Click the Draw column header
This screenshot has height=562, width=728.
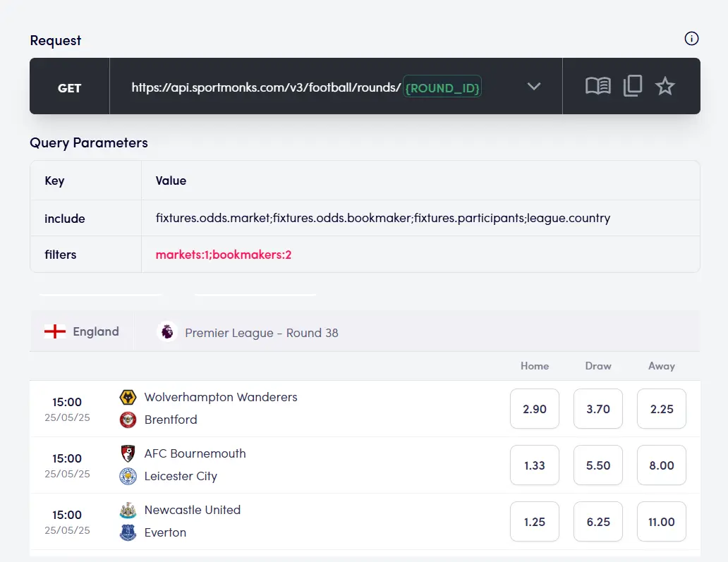point(598,366)
